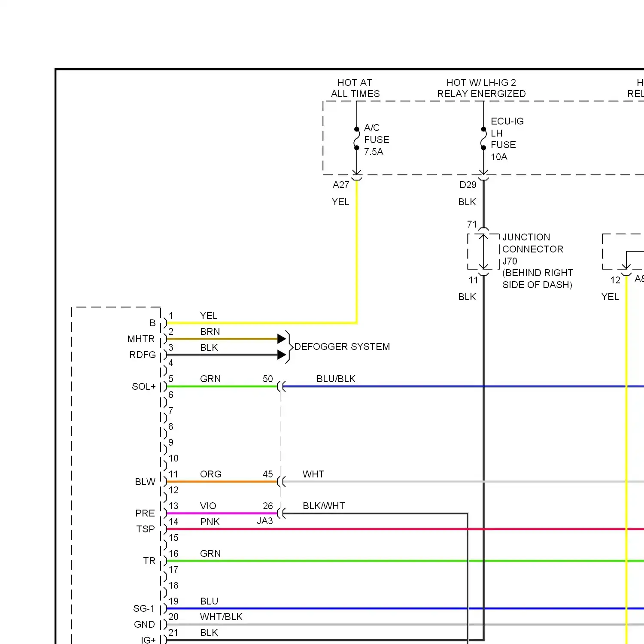The width and height of the screenshot is (644, 644).
Task: Select the BLU/BLK wire label
Action: click(336, 379)
